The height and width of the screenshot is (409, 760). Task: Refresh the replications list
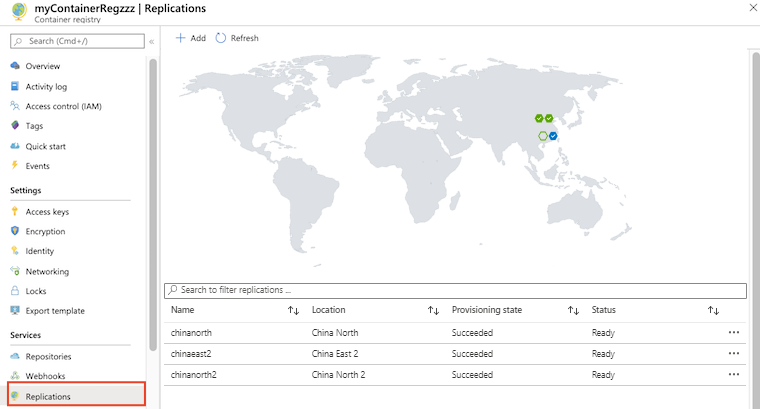coord(237,38)
